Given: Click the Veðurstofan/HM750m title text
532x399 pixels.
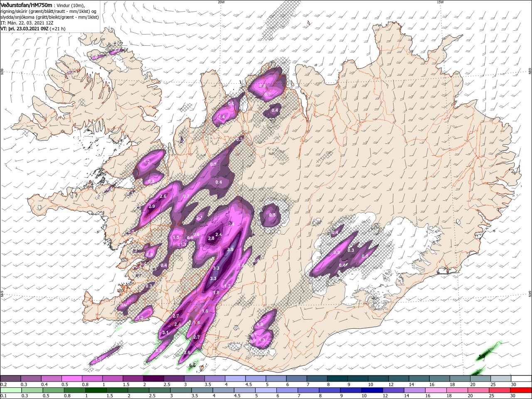Looking at the screenshot, I should click(x=27, y=5).
